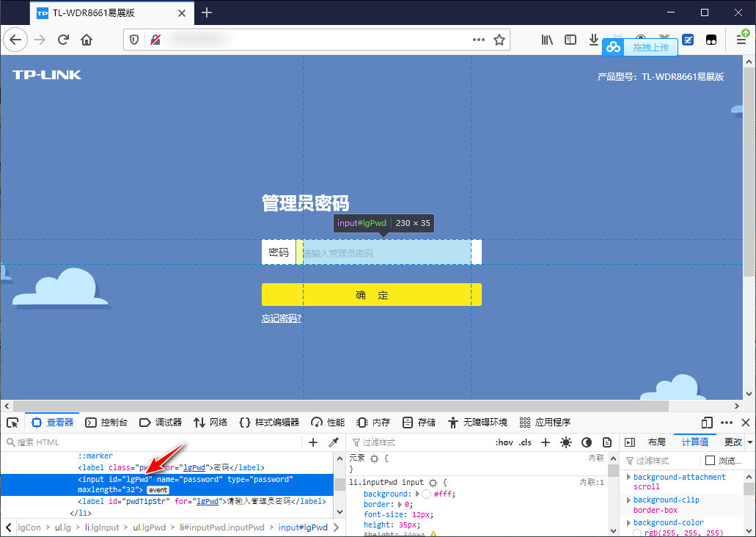Open the 忘记密码? link
Viewport: 756px width, 537px height.
pos(282,318)
